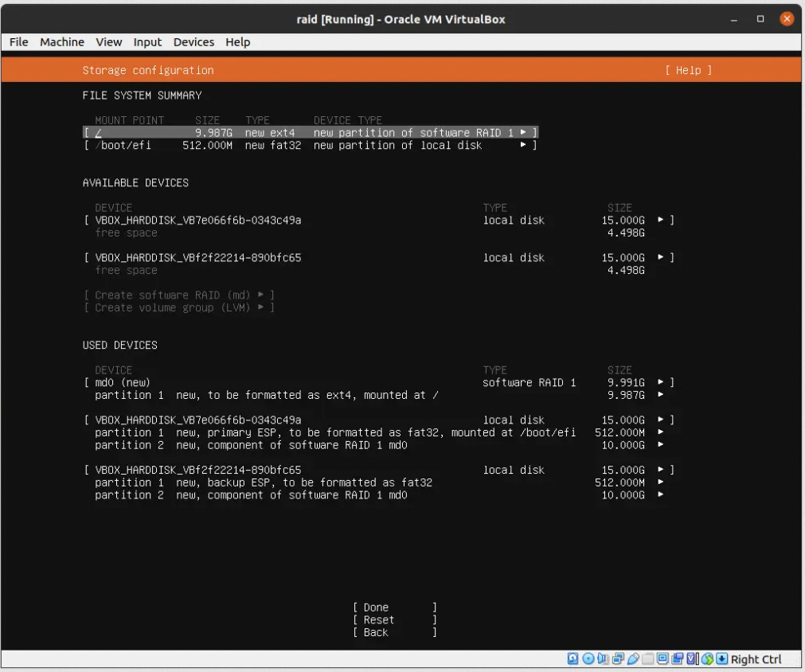
Task: Expand the Create volume group (LVM) arrow
Action: (x=261, y=307)
